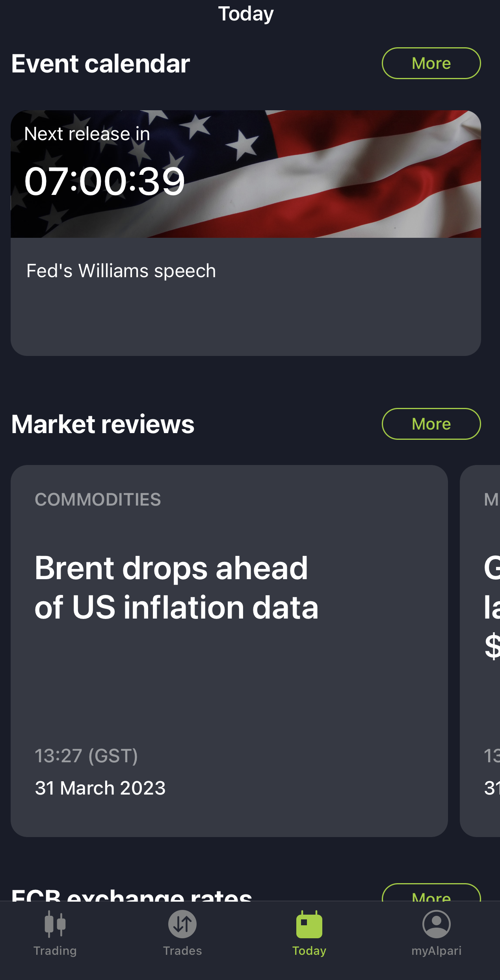Tap the Event calendar section heading
The image size is (500, 980).
click(100, 63)
